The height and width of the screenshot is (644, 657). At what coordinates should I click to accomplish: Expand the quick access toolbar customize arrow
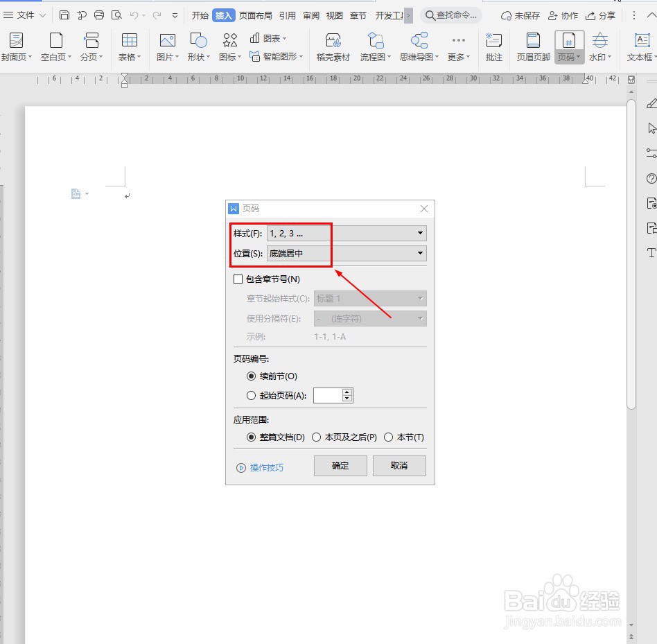175,15
